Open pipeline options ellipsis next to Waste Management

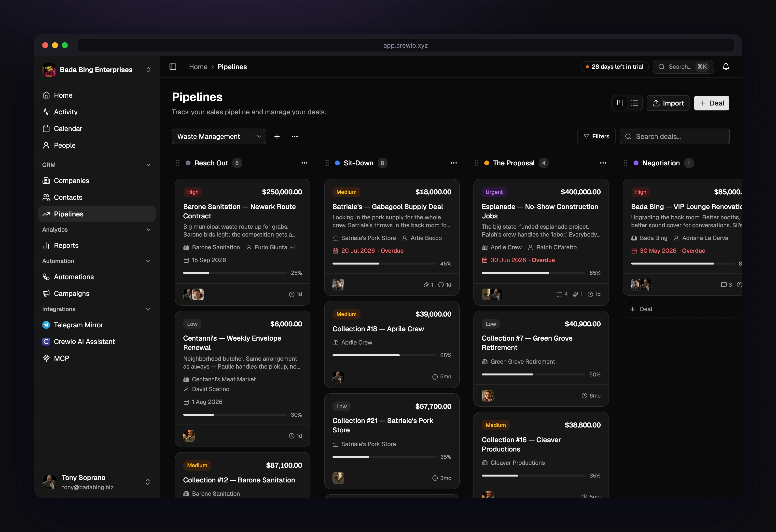coord(294,136)
